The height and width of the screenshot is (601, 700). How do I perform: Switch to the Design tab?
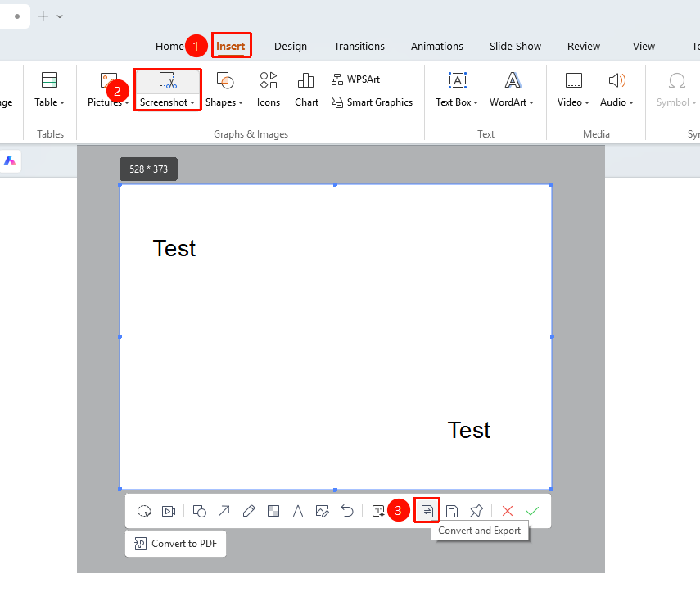click(291, 47)
